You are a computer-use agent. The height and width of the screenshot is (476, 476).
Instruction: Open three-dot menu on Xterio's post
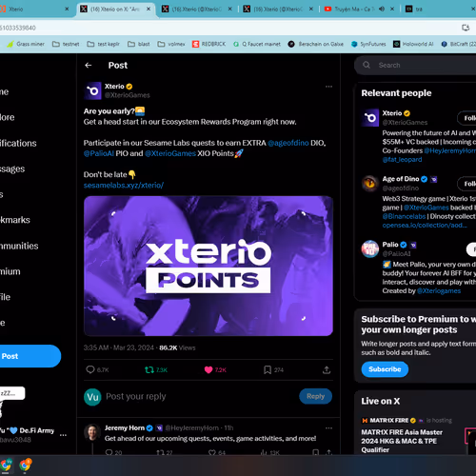click(x=328, y=87)
